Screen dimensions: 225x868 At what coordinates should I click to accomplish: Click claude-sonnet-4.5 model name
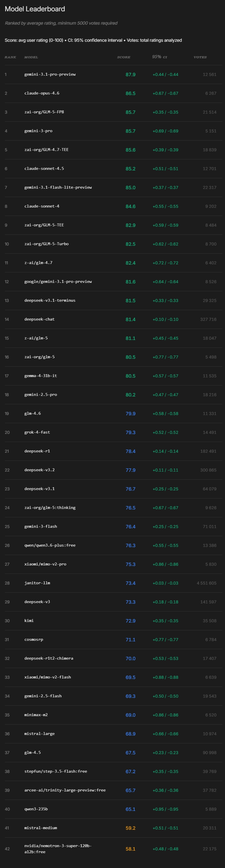coord(44,168)
